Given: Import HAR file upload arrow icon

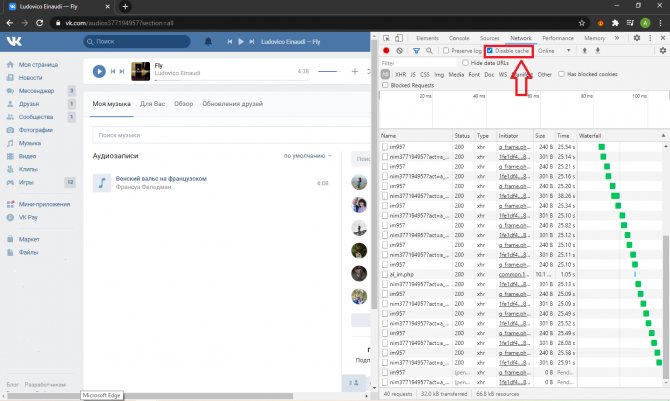Looking at the screenshot, I should (x=585, y=50).
